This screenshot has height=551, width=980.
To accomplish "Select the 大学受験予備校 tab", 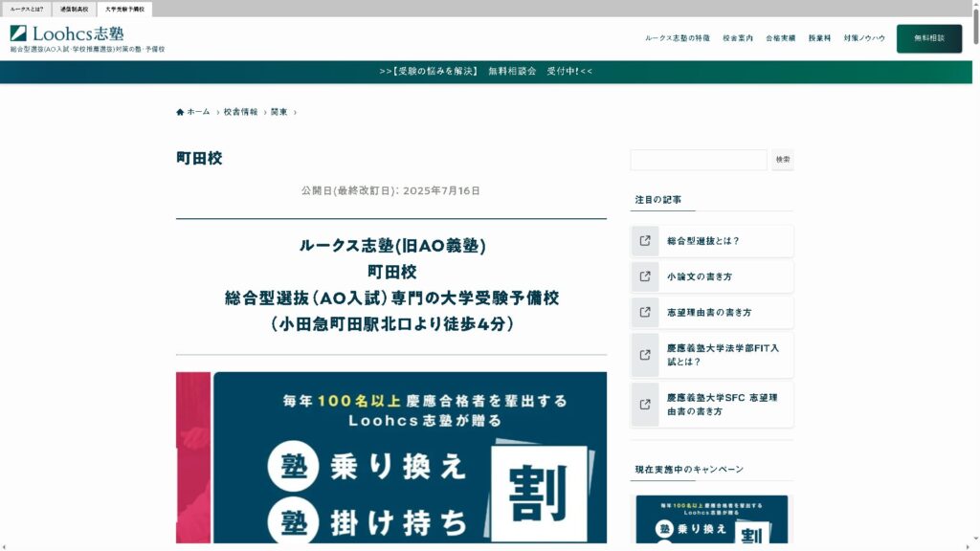I will (124, 9).
